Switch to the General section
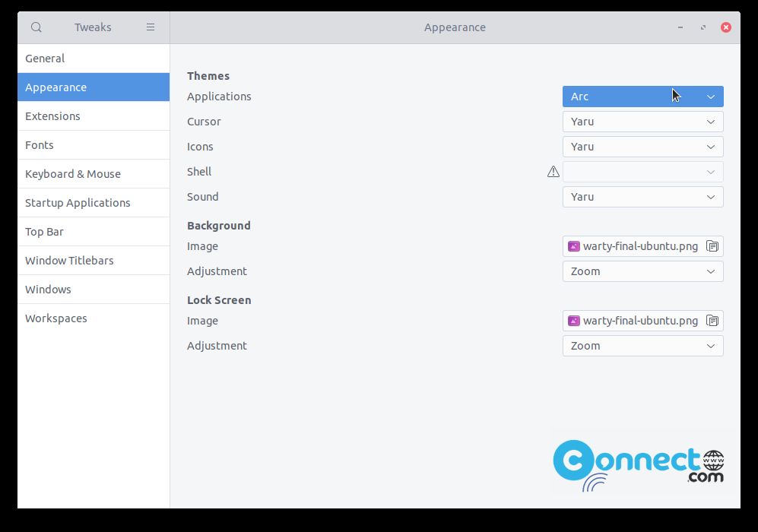The width and height of the screenshot is (758, 532). pyautogui.click(x=93, y=59)
